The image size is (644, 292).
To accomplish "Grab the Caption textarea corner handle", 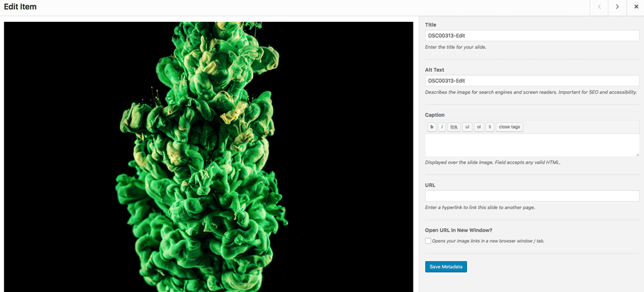I will [638, 155].
